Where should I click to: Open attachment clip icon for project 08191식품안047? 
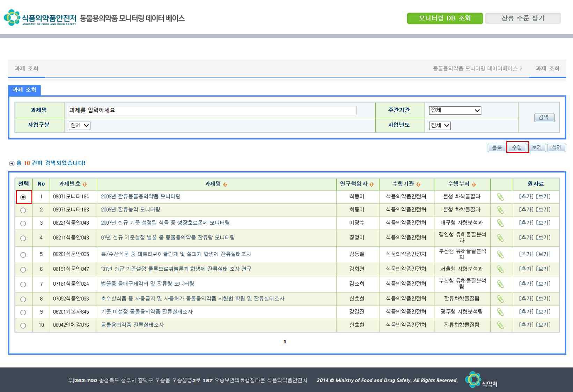500,269
